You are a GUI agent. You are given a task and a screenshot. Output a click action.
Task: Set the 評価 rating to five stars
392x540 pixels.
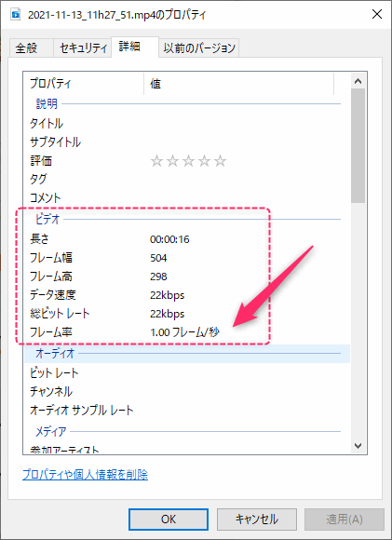click(220, 161)
